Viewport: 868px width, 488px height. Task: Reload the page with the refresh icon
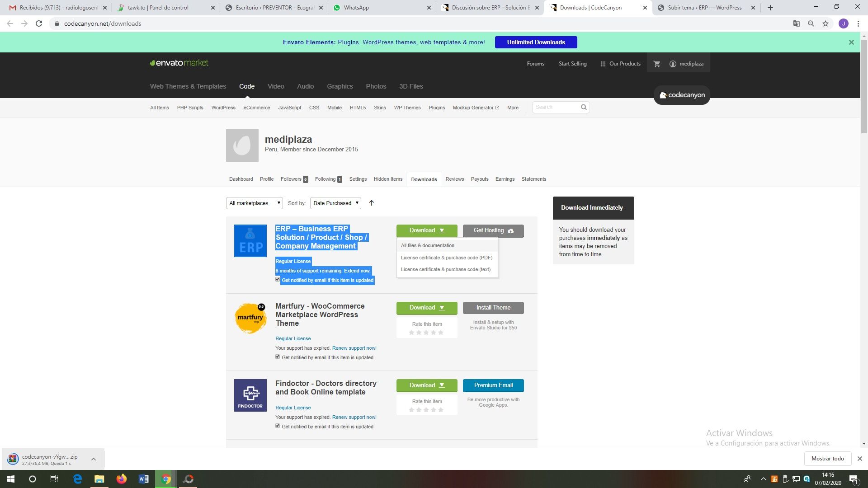[39, 23]
